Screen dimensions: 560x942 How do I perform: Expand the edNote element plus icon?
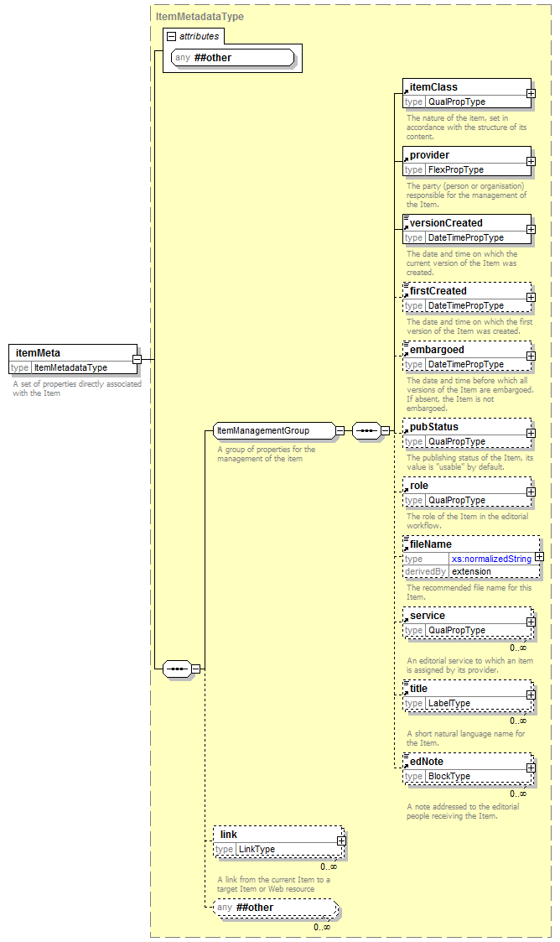531,768
